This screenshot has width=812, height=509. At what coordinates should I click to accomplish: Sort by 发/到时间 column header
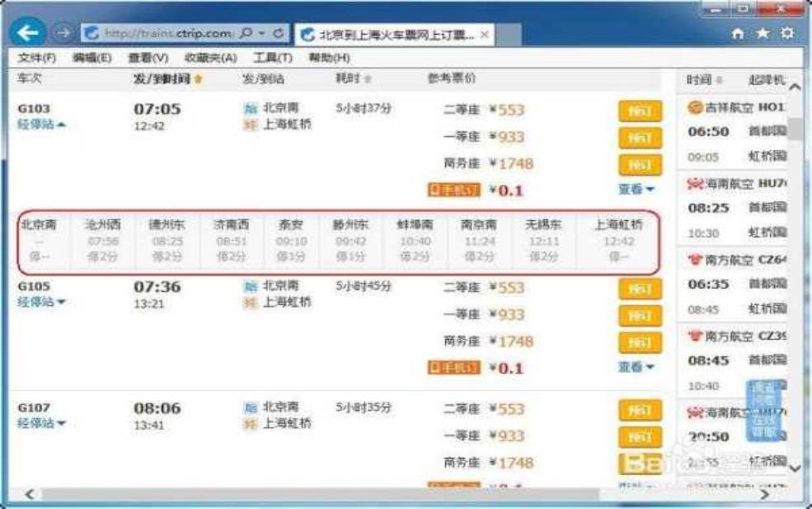click(x=168, y=79)
